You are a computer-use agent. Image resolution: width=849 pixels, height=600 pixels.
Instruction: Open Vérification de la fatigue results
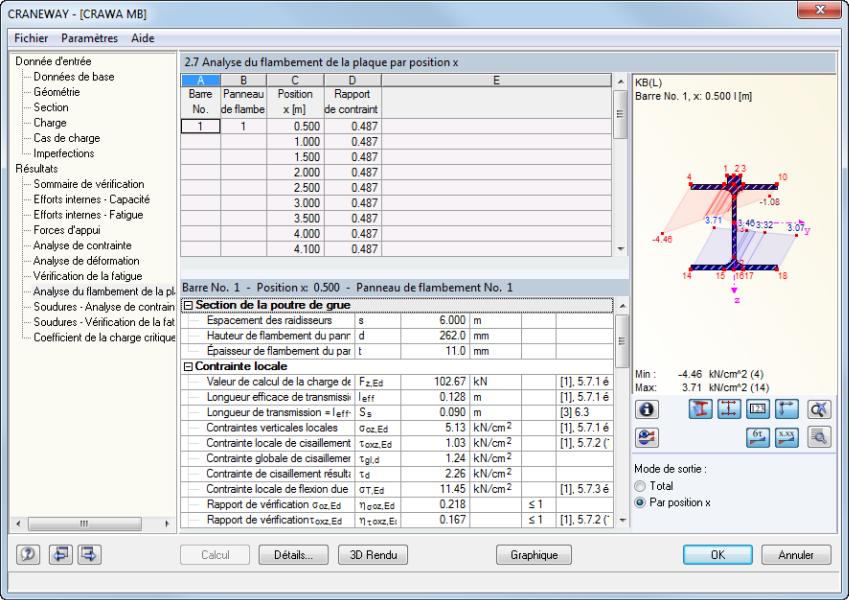click(x=88, y=276)
